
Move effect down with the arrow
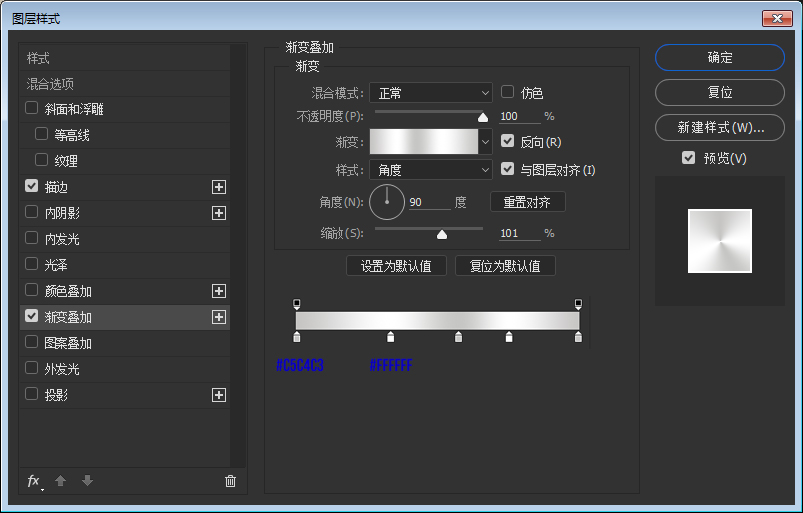(x=88, y=480)
